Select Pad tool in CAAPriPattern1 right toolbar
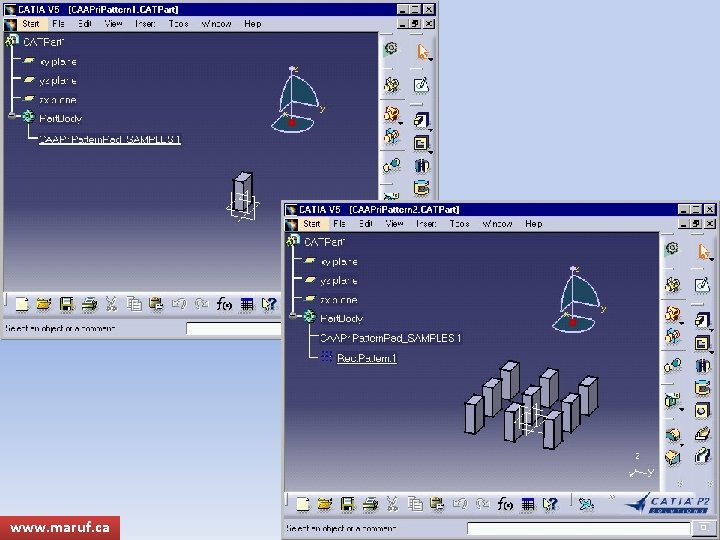The width and height of the screenshot is (720, 540). [421, 119]
